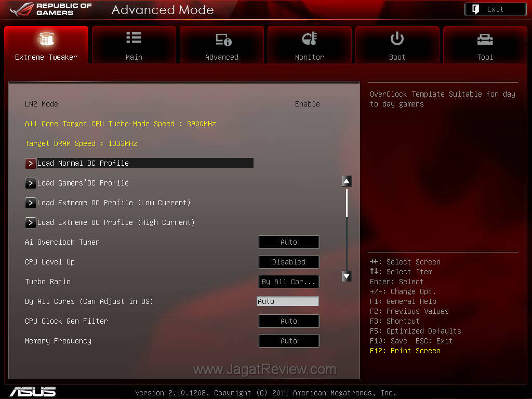Expand the Turbo Ratio dropdown
Viewport: 532px width, 399px height.
pyautogui.click(x=289, y=282)
